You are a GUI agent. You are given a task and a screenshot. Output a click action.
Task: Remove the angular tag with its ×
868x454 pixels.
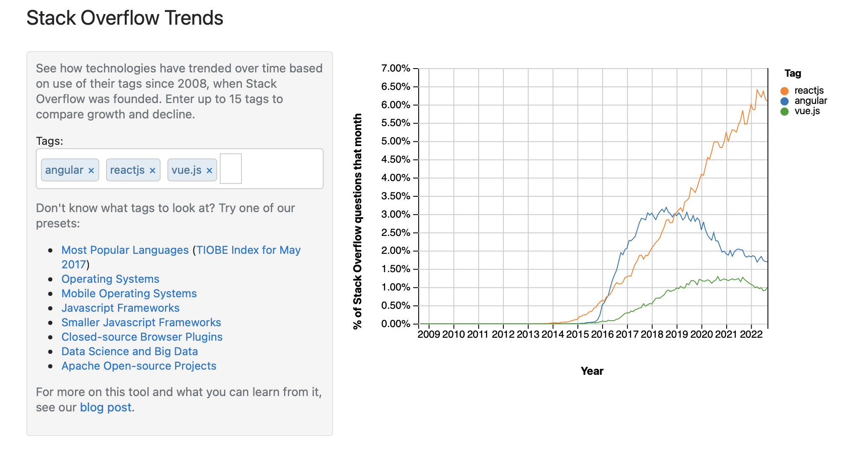(91, 170)
